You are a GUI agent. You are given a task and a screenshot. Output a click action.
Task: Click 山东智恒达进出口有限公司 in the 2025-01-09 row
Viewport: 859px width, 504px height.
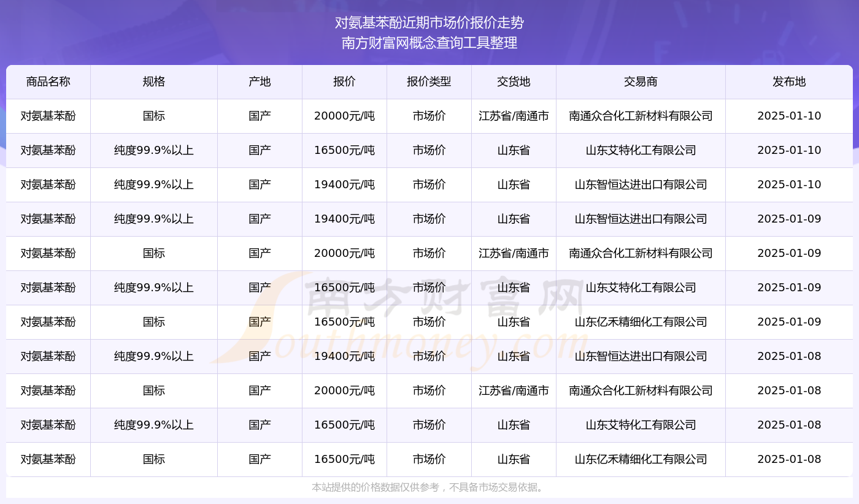(x=641, y=219)
